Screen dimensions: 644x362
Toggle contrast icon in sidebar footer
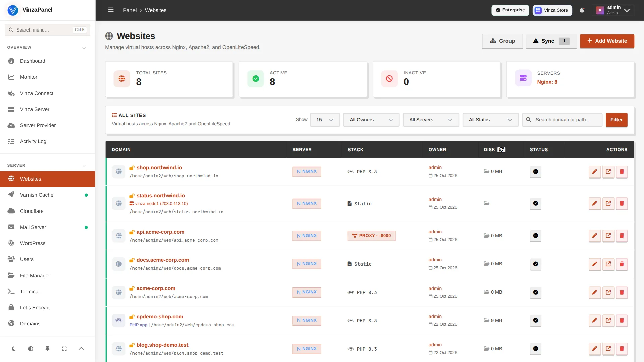click(x=31, y=349)
